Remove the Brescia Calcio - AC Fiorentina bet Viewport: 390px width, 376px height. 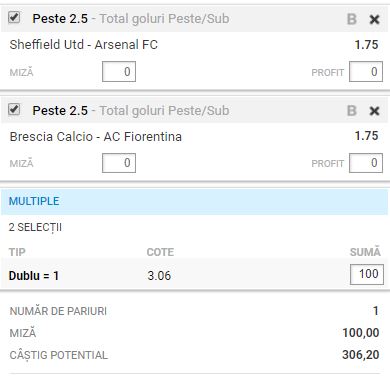click(x=375, y=111)
